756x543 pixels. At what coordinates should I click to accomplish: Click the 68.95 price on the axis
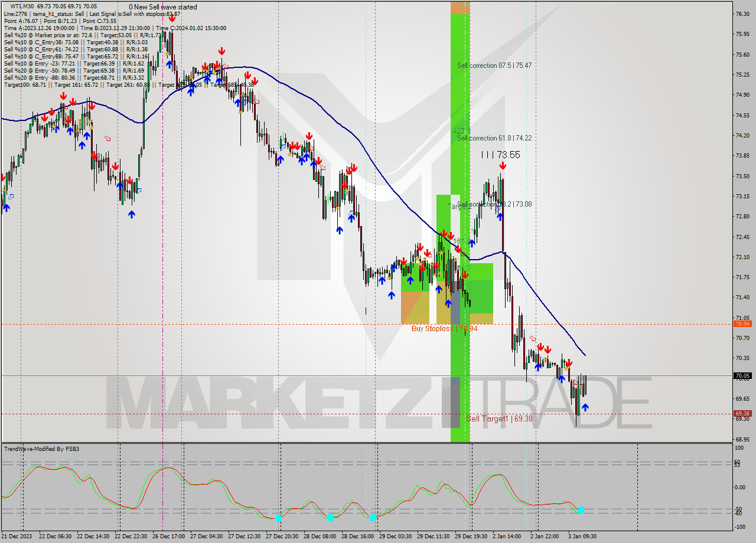[x=742, y=439]
